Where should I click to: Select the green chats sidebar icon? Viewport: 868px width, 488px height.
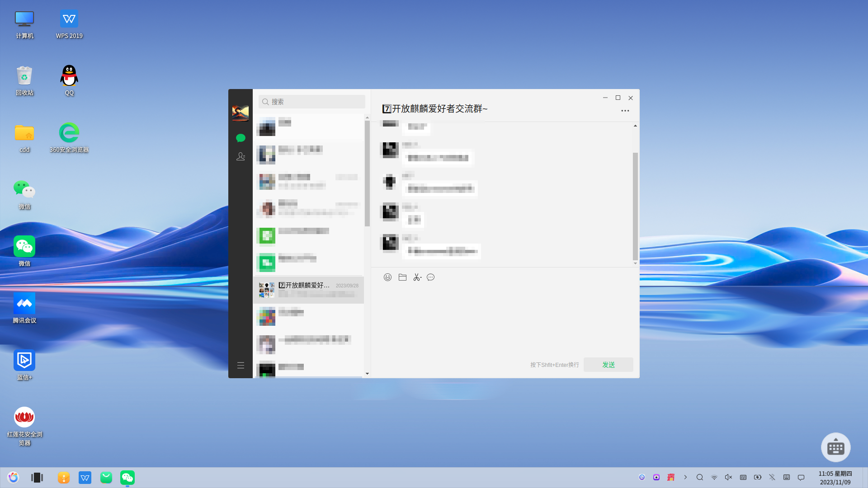click(241, 138)
